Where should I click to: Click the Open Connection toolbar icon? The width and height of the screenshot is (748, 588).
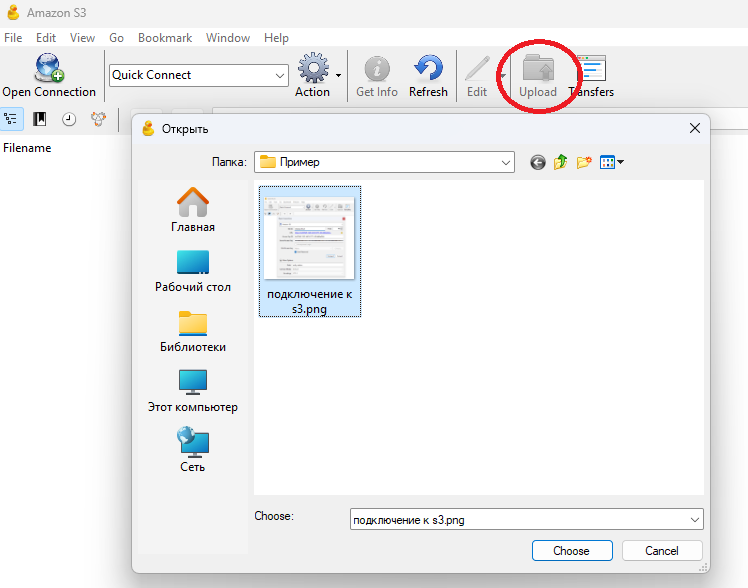tap(48, 69)
